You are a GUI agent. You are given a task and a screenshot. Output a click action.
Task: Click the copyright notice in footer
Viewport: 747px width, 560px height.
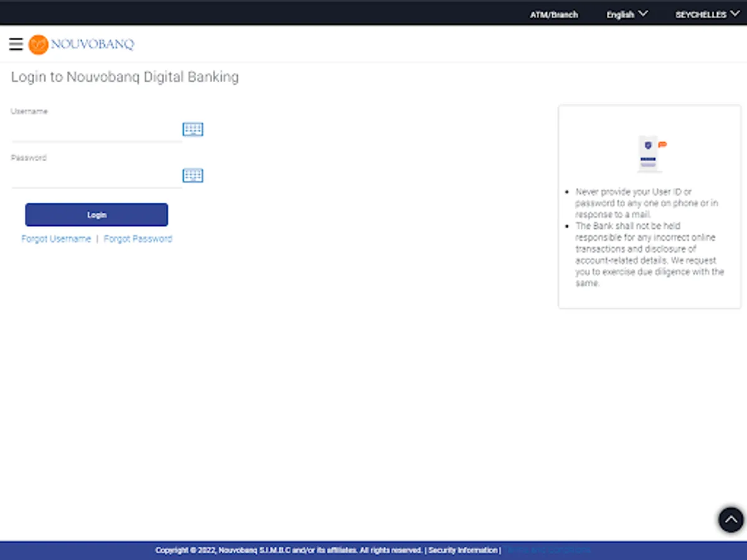(x=289, y=551)
